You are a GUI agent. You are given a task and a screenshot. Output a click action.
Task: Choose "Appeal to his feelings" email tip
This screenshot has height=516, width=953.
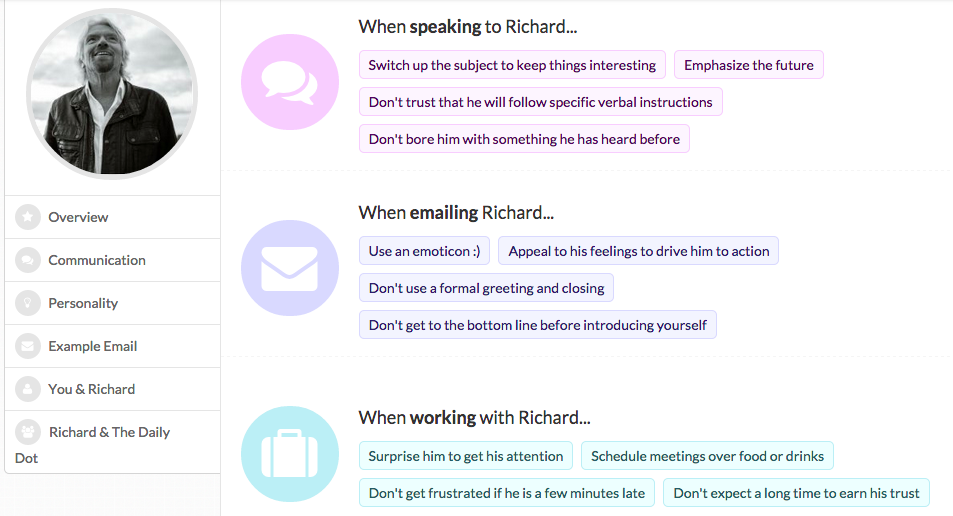tap(638, 251)
